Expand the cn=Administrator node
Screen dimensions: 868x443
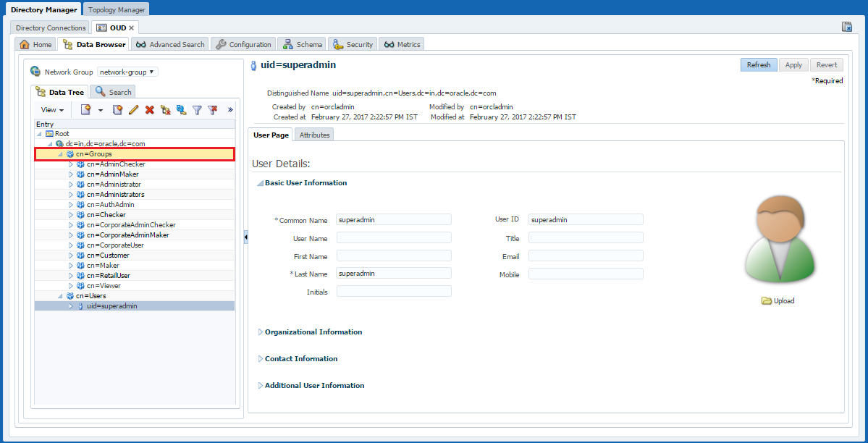tap(71, 185)
